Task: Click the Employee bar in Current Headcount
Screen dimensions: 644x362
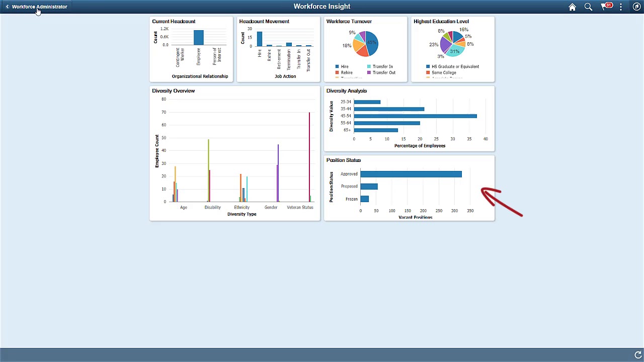Action: coord(199,37)
